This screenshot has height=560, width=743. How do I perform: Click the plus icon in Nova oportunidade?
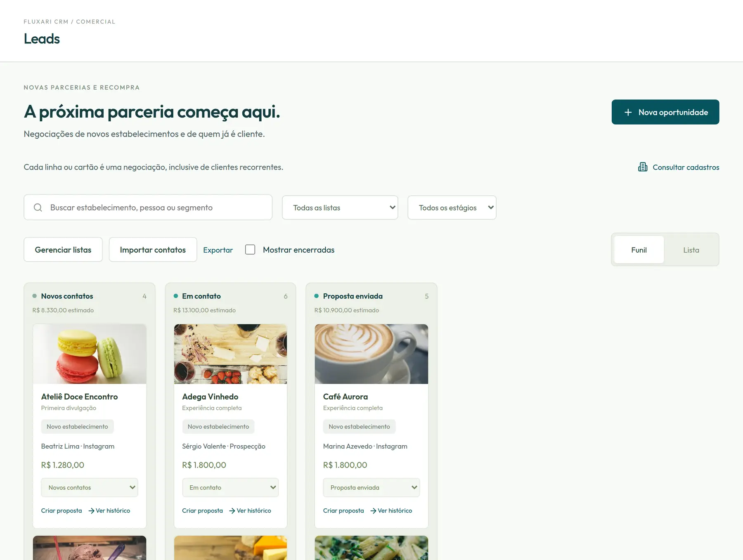tap(628, 112)
